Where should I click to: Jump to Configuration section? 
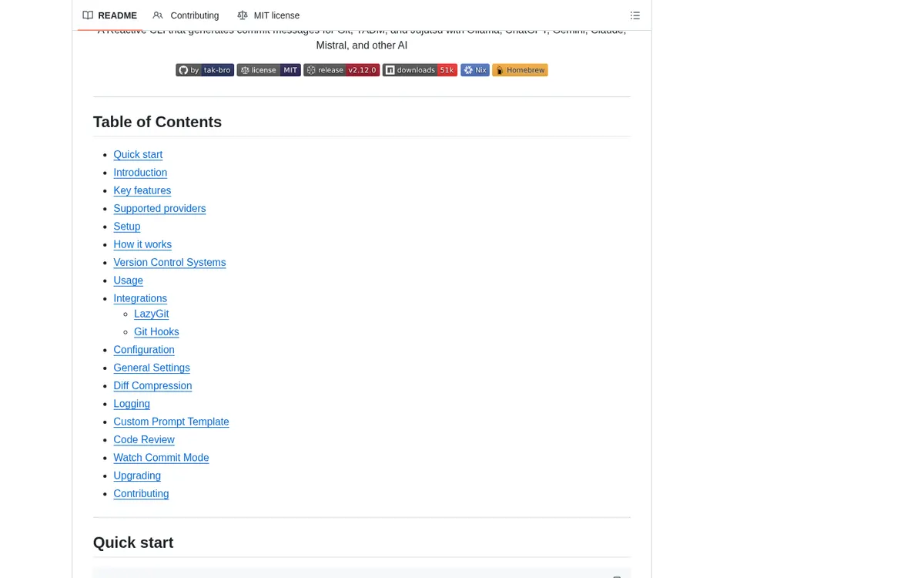tap(144, 350)
